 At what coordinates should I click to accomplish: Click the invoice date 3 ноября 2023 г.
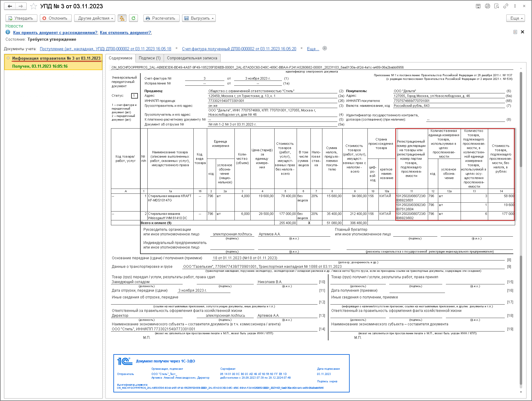(258, 78)
